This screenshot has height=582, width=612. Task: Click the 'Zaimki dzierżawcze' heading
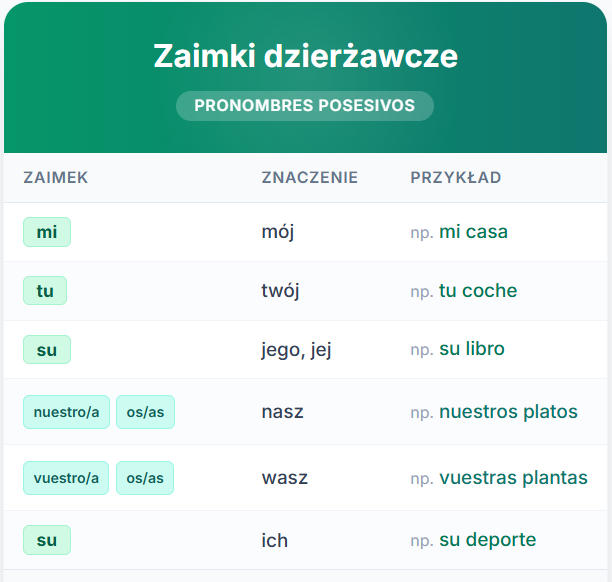coord(306,56)
